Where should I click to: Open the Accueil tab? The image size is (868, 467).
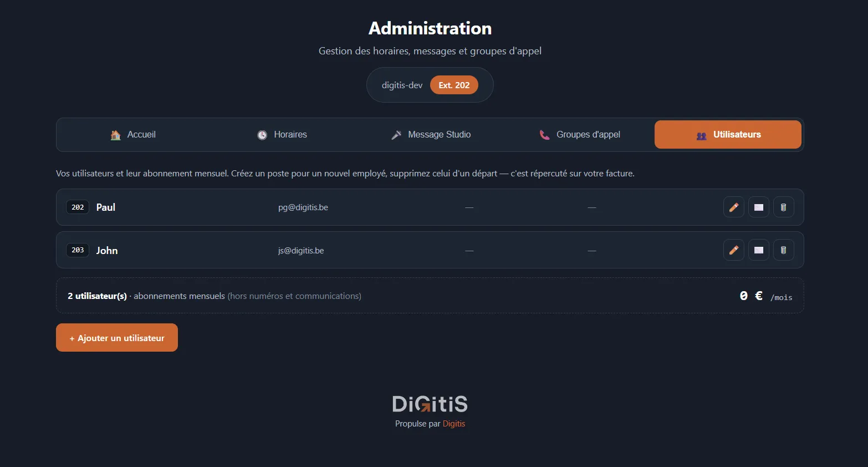[x=132, y=135]
